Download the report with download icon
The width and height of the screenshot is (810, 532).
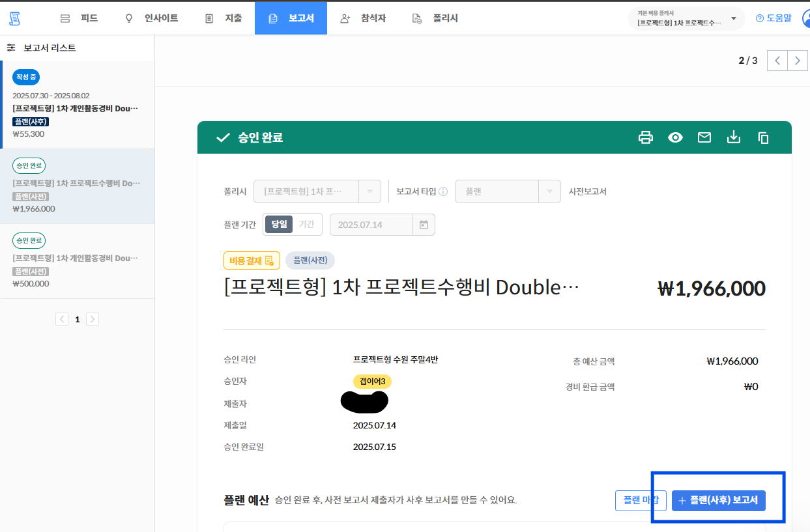pos(734,137)
